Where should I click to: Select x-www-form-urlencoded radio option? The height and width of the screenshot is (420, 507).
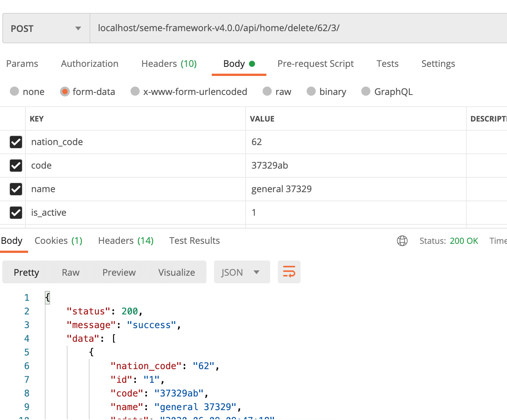(135, 92)
